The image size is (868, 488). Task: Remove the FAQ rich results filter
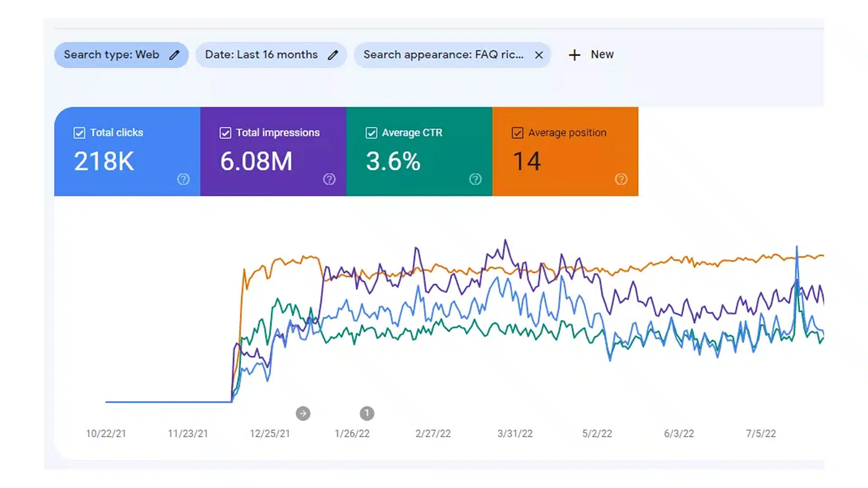539,54
